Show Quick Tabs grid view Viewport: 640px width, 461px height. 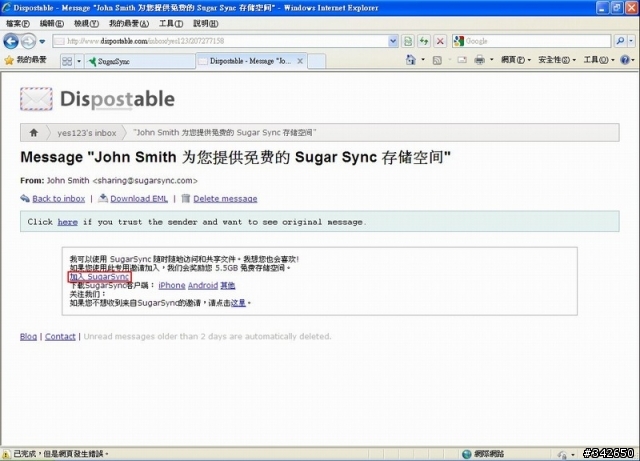(67, 61)
